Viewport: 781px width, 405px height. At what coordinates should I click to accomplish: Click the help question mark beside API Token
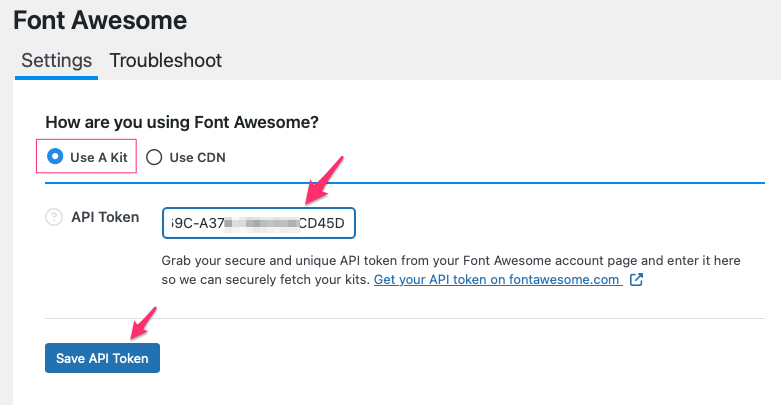pyautogui.click(x=54, y=217)
